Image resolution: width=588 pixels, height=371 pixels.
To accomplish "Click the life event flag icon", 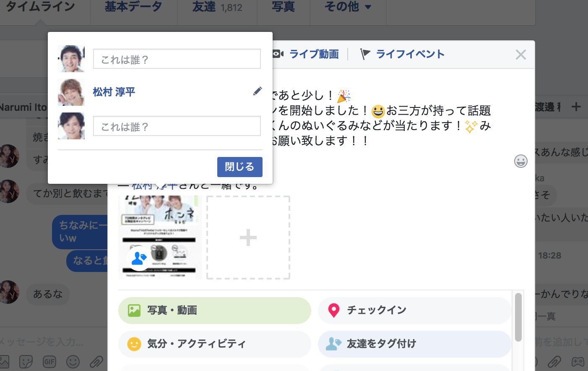I will point(365,54).
